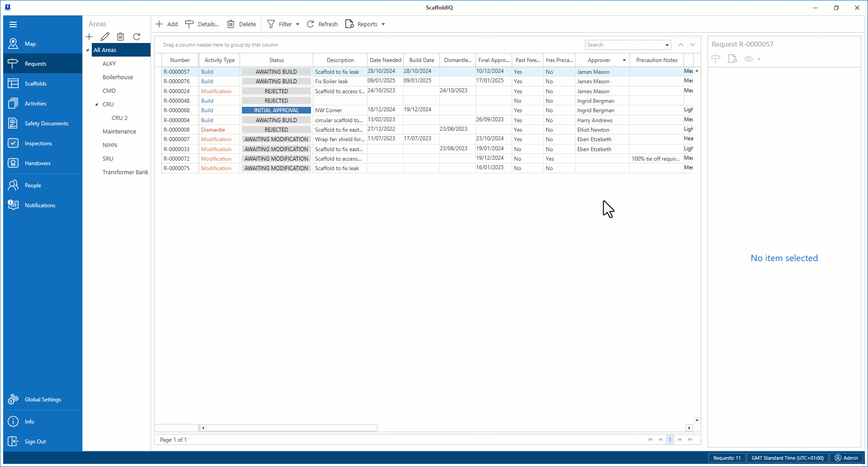Open the Global Settings gear
Viewport: 868px width, 467px height.
point(13,400)
